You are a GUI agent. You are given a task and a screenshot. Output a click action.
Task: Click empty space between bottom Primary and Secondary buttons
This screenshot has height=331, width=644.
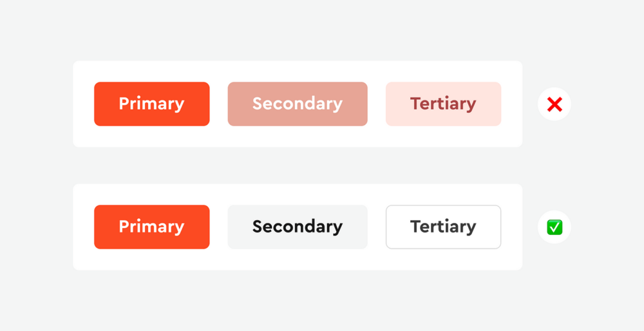pos(218,227)
